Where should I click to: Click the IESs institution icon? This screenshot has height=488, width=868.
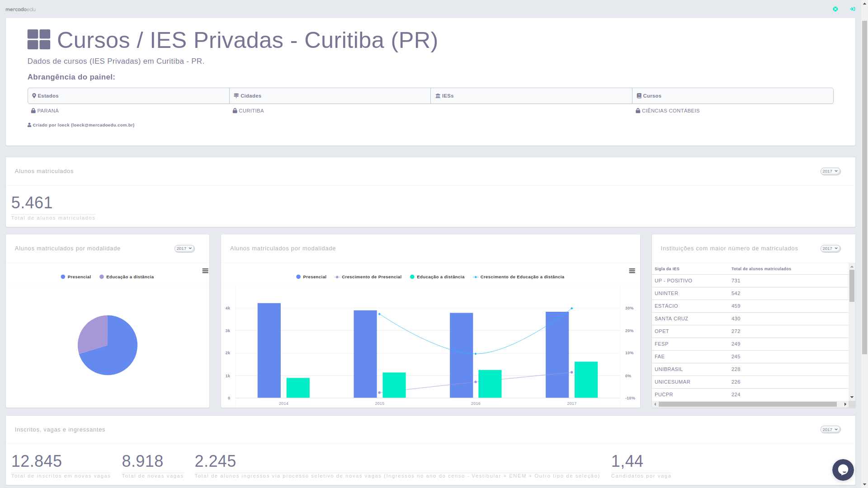438,96
